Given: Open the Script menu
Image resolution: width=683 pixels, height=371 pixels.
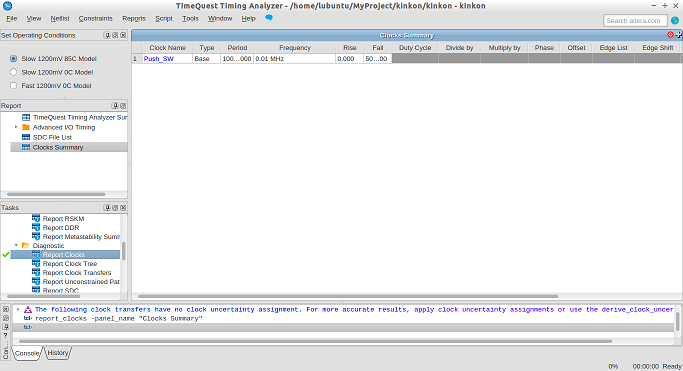Looking at the screenshot, I should tap(164, 18).
